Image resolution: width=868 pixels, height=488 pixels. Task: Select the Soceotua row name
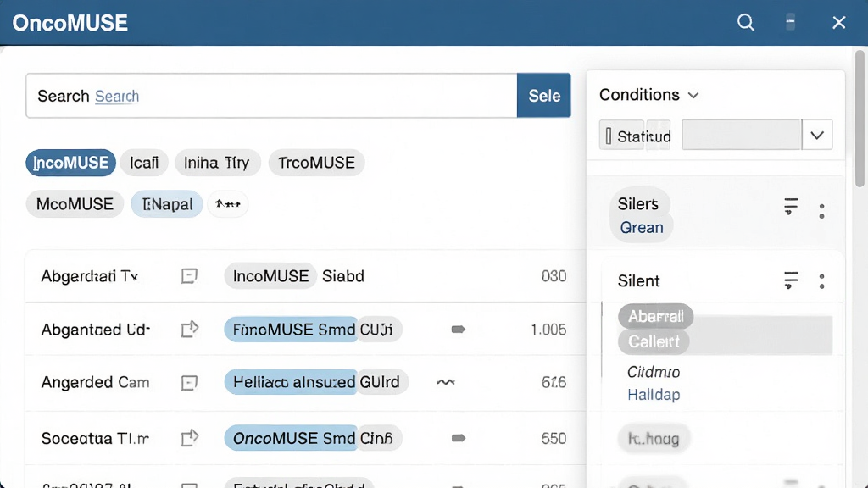pos(95,439)
